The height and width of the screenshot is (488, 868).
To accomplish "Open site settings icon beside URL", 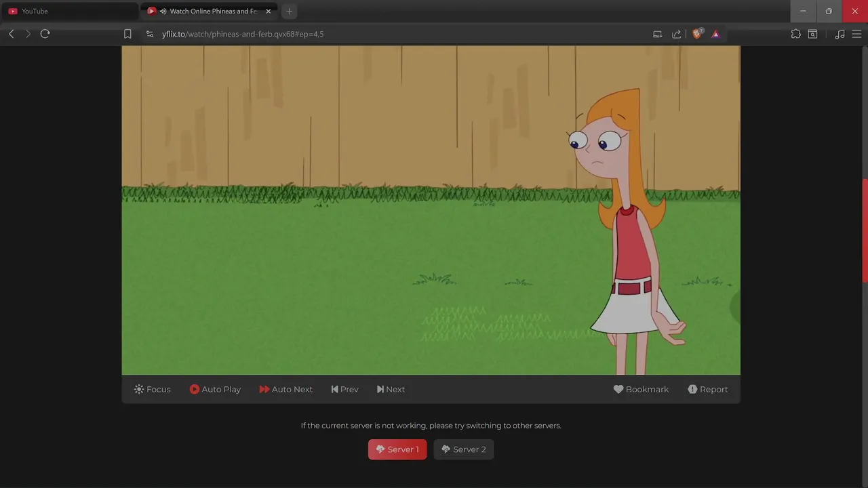I will point(150,34).
